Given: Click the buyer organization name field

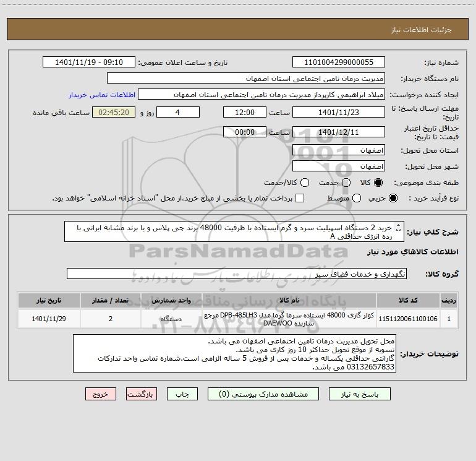Looking at the screenshot, I should coord(246,79).
